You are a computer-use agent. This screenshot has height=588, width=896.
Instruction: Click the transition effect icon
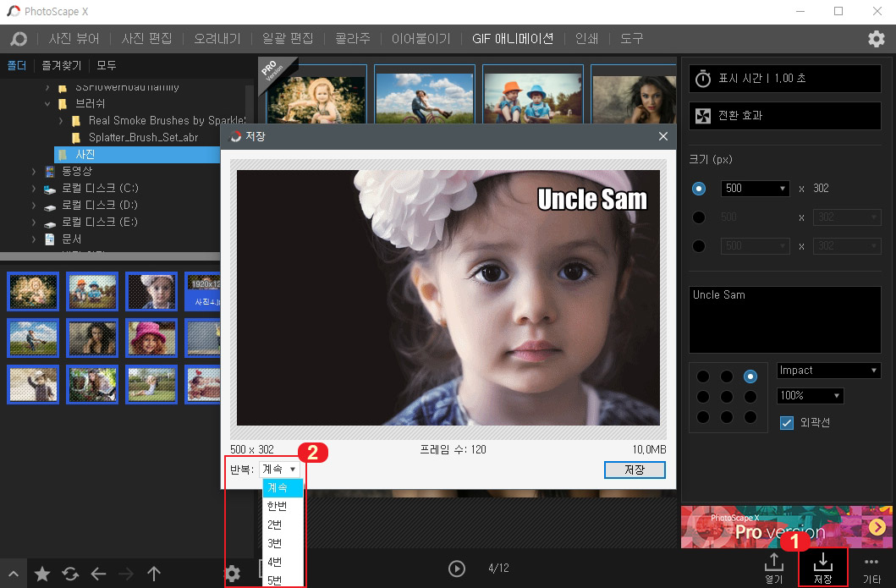click(x=703, y=116)
